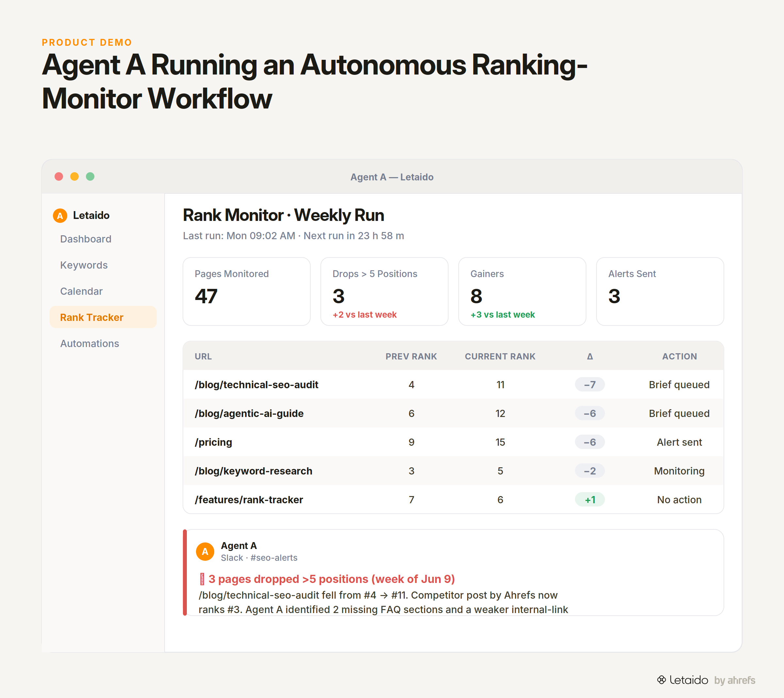The height and width of the screenshot is (698, 784).
Task: Click current rank 11 in technical-seo-audit row
Action: pos(500,385)
